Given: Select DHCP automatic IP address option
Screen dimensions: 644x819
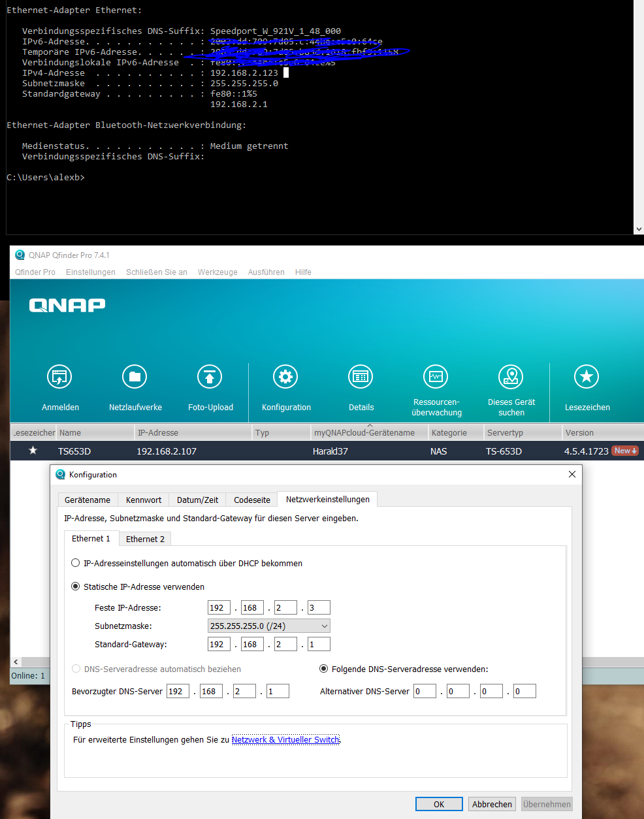Looking at the screenshot, I should (x=75, y=563).
